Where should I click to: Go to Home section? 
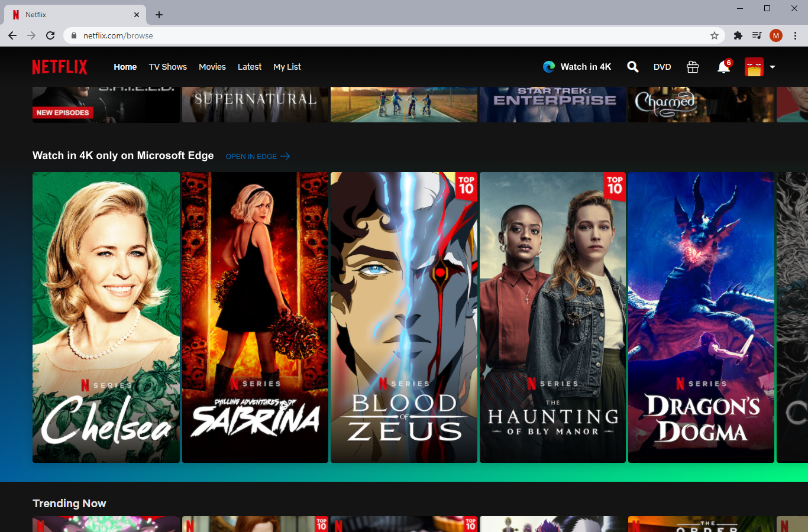(125, 67)
